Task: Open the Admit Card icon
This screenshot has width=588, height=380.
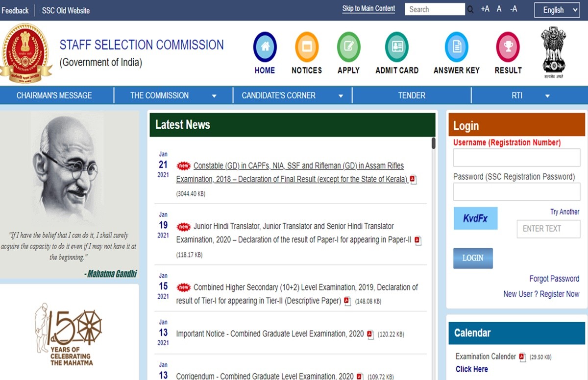Action: pyautogui.click(x=397, y=47)
